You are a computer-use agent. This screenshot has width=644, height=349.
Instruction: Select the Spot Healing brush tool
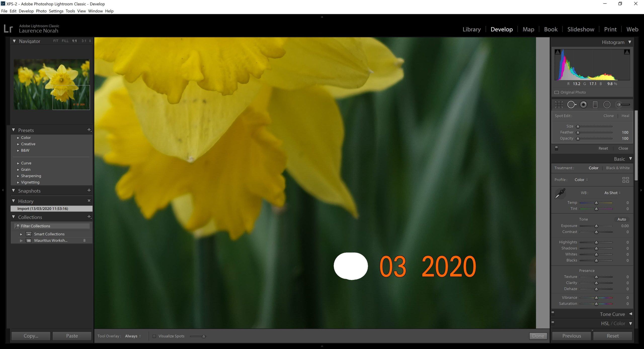571,104
